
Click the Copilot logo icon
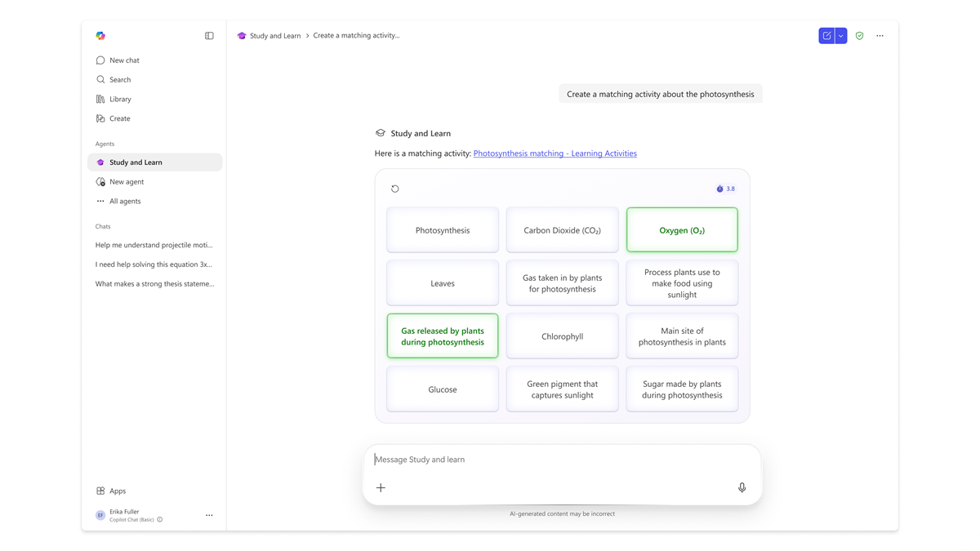point(100,36)
